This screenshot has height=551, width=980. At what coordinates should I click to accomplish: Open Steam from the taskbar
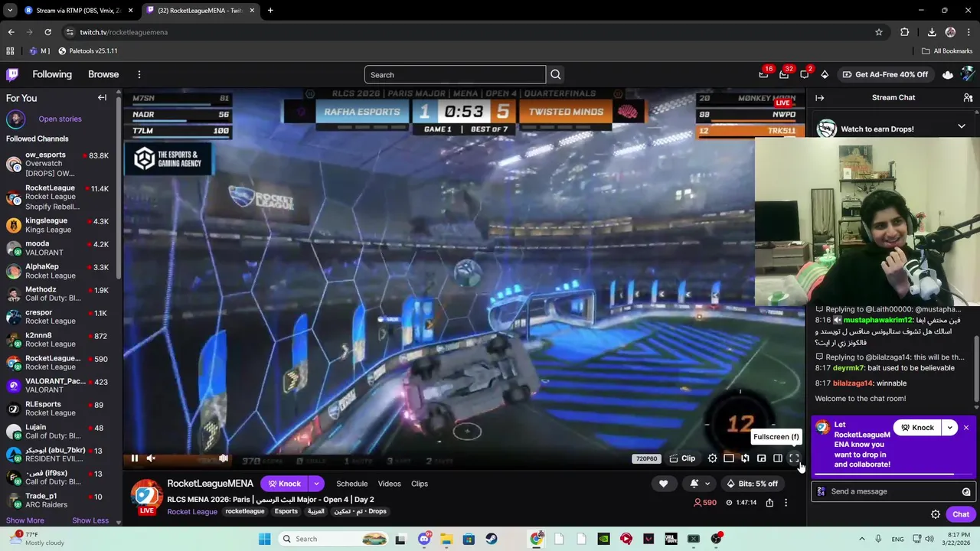click(491, 539)
